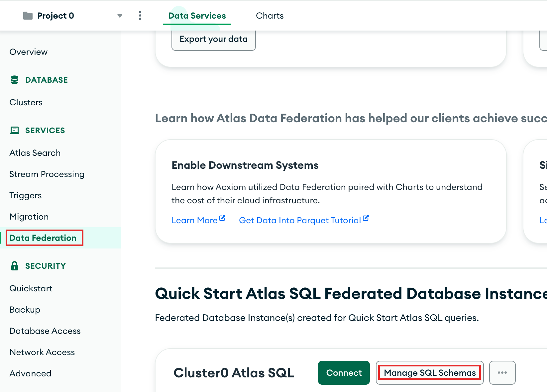547x392 pixels.
Task: Click the Services monitor icon
Action: [15, 130]
